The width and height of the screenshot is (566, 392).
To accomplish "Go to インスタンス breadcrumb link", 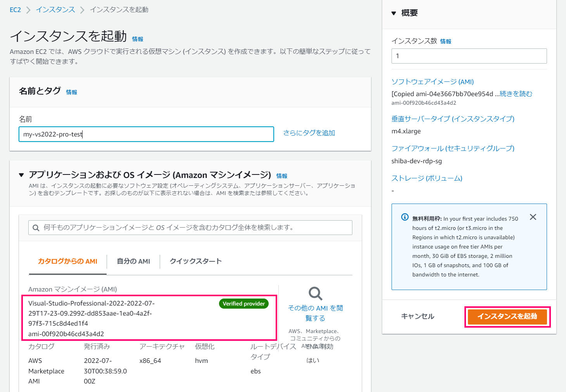I will (x=55, y=10).
